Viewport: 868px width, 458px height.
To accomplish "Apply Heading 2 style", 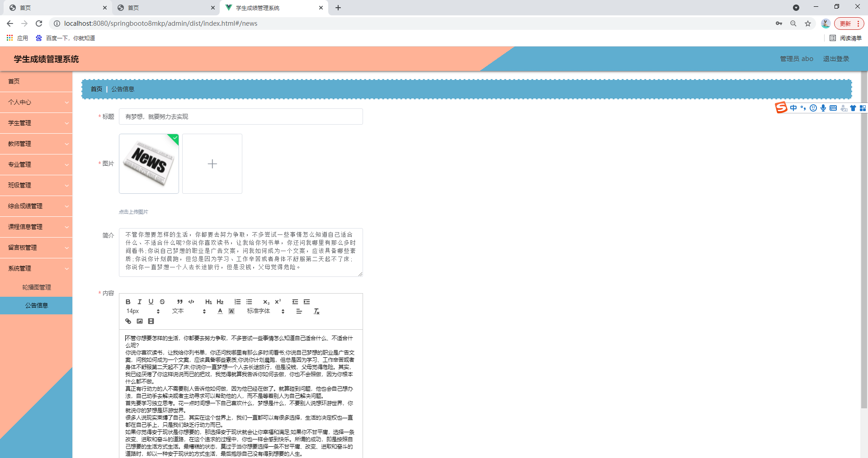I will [x=220, y=302].
